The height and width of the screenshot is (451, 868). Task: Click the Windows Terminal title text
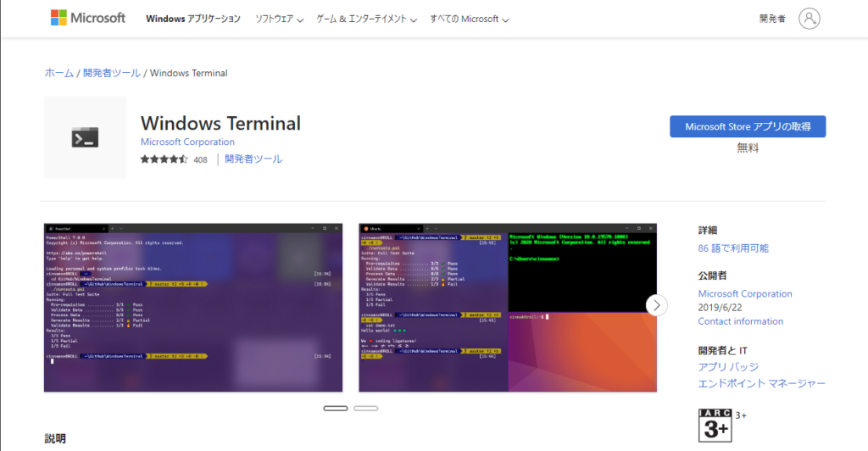221,123
